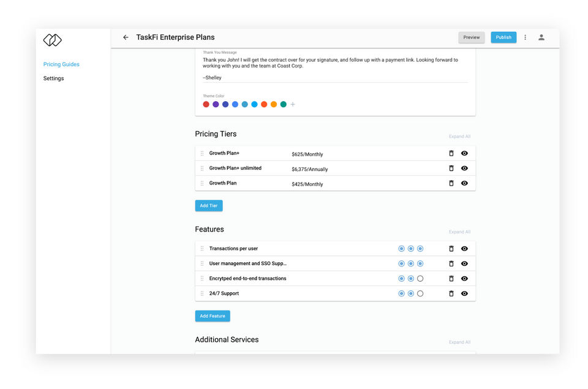Toggle visibility of Growth Plan+ tier
Image resolution: width=588 pixels, height=389 pixels.
(x=464, y=153)
